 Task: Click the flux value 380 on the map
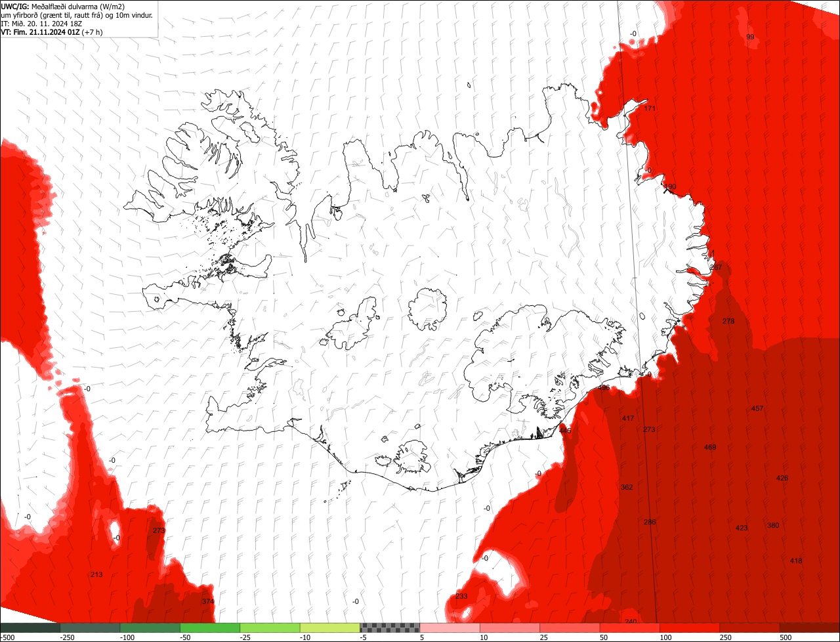click(773, 525)
